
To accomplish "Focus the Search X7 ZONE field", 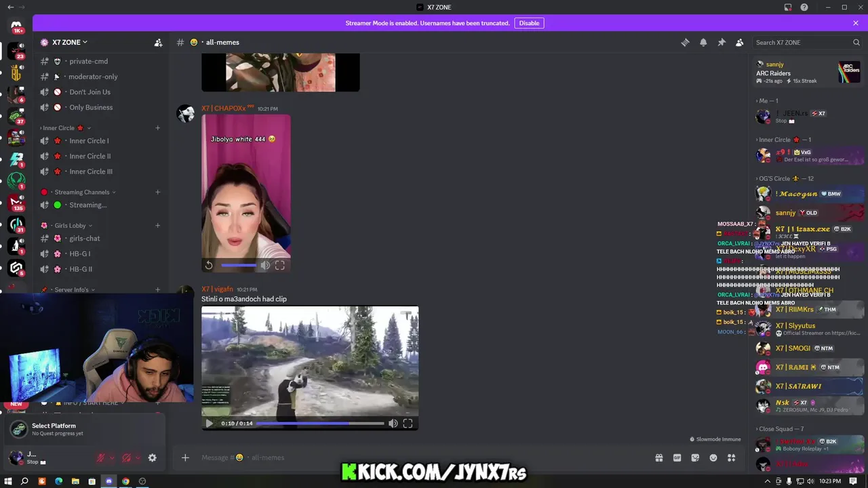I will coord(807,42).
